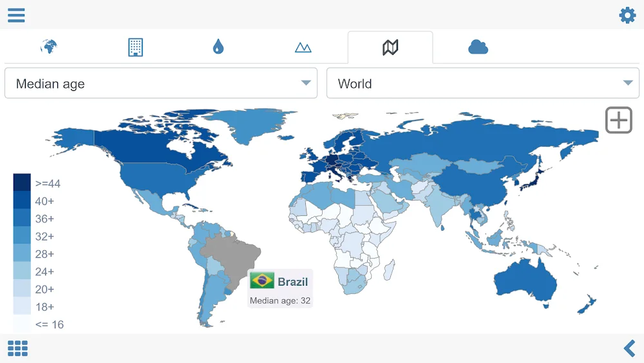The width and height of the screenshot is (644, 363).
Task: Select the folded map tab
Action: pyautogui.click(x=390, y=47)
